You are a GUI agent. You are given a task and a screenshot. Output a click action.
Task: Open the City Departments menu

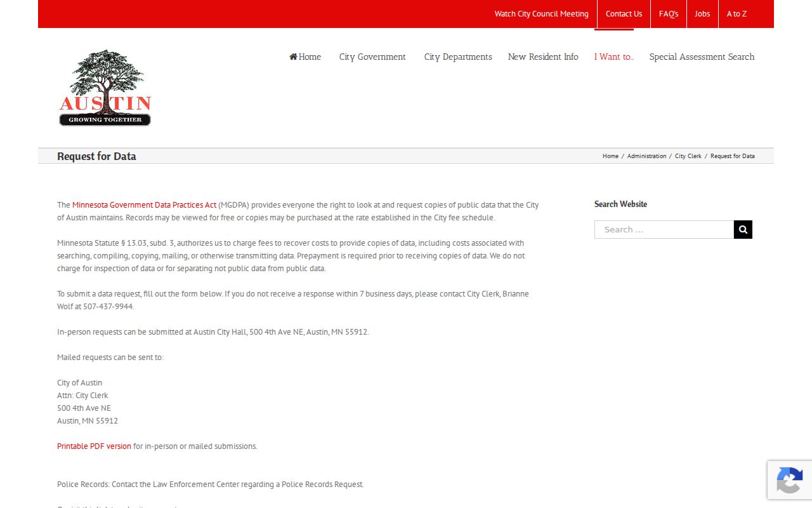(x=458, y=57)
